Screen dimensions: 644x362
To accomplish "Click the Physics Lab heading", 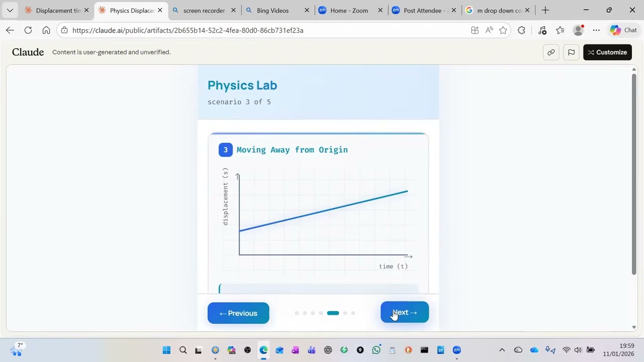I will click(243, 85).
